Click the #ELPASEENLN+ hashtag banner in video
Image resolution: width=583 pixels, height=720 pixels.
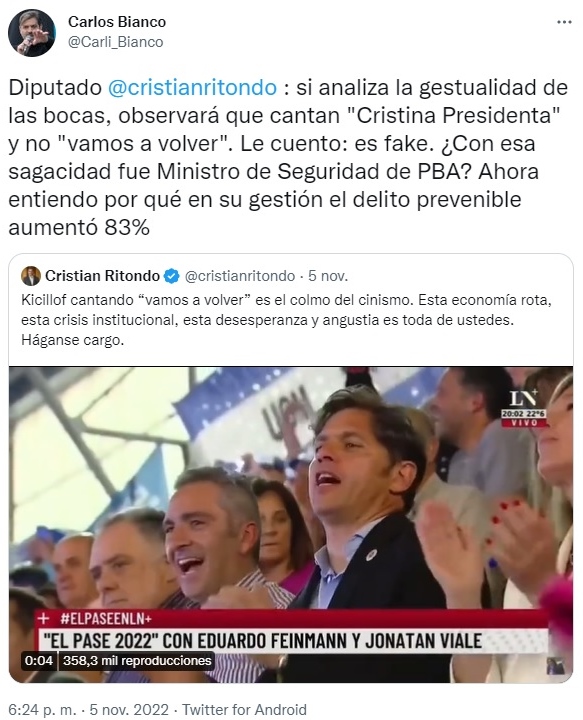[x=106, y=619]
